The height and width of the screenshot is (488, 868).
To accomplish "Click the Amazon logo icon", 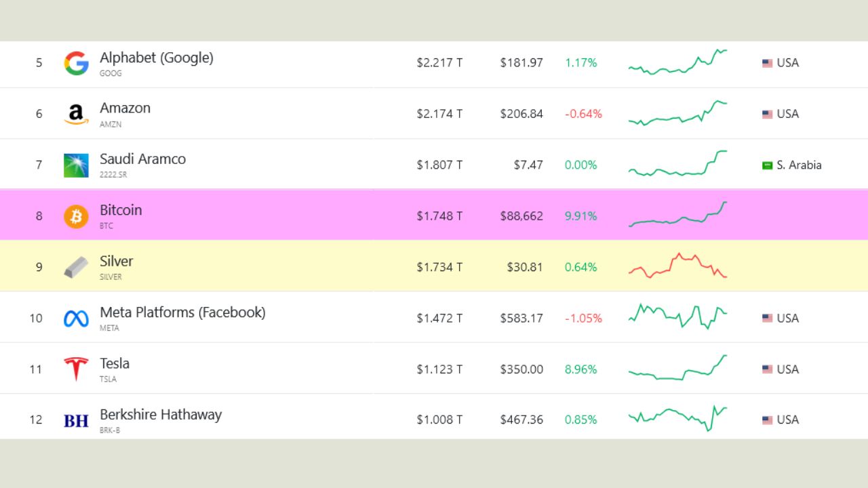I will pyautogui.click(x=76, y=114).
